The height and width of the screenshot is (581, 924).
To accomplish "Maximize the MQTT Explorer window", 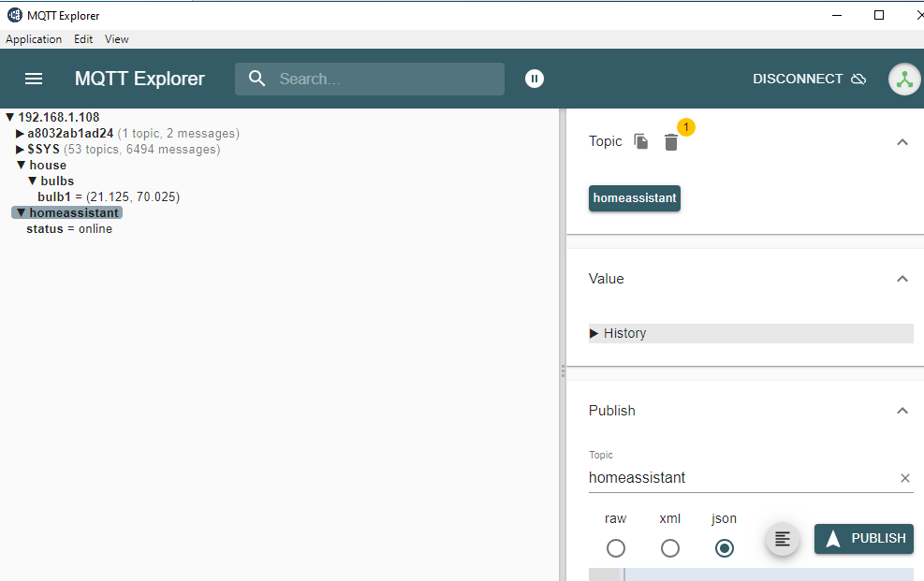I will (x=879, y=15).
